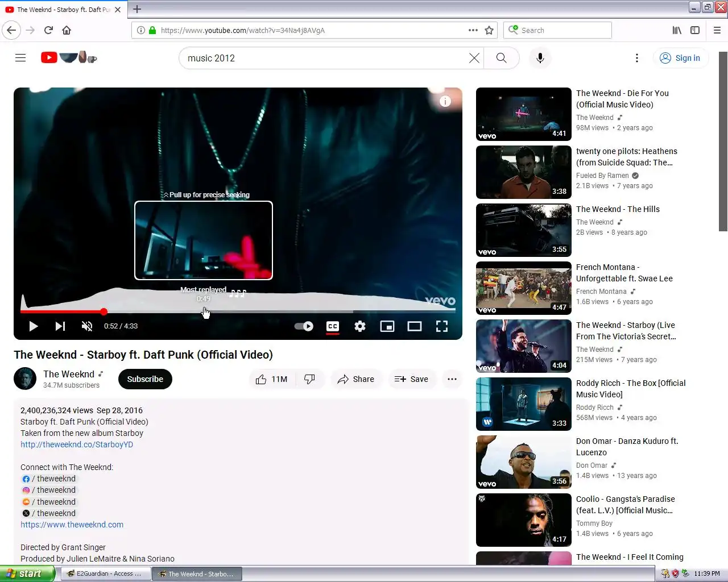The width and height of the screenshot is (728, 582).
Task: Enter fullscreen video mode
Action: click(x=442, y=326)
